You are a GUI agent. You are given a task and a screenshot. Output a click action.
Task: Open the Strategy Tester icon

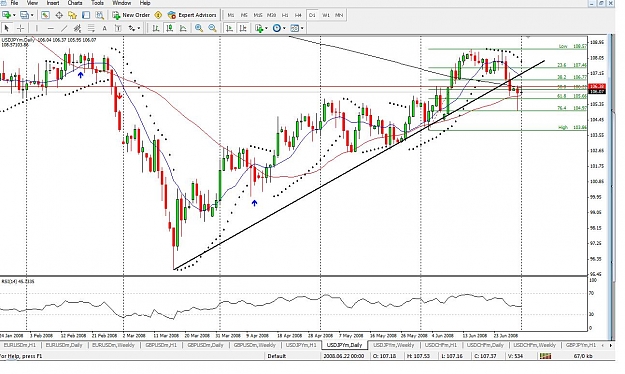[99, 15]
